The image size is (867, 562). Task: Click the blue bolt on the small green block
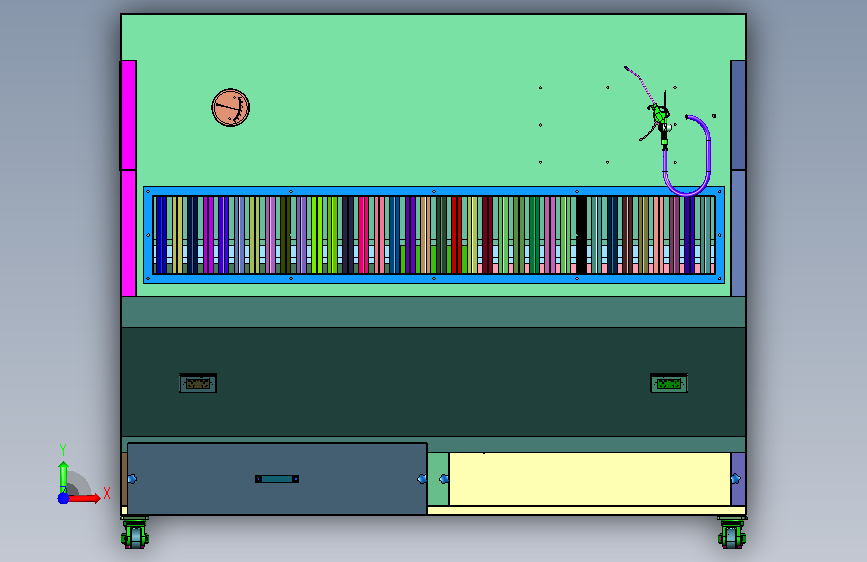443,479
